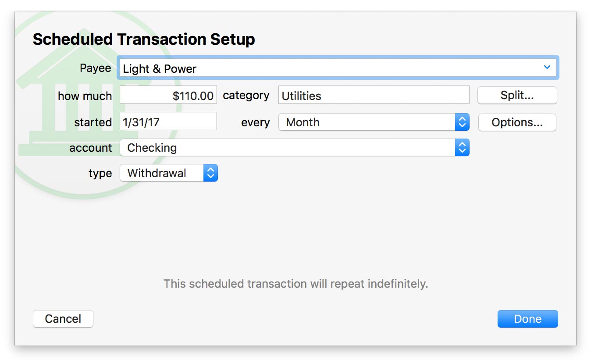The image size is (591, 364).
Task: Change the Withdrawal type popup
Action: (x=168, y=173)
